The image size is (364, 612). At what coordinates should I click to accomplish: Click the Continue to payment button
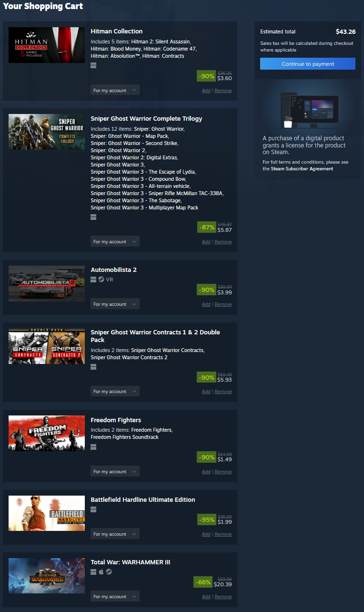(308, 64)
